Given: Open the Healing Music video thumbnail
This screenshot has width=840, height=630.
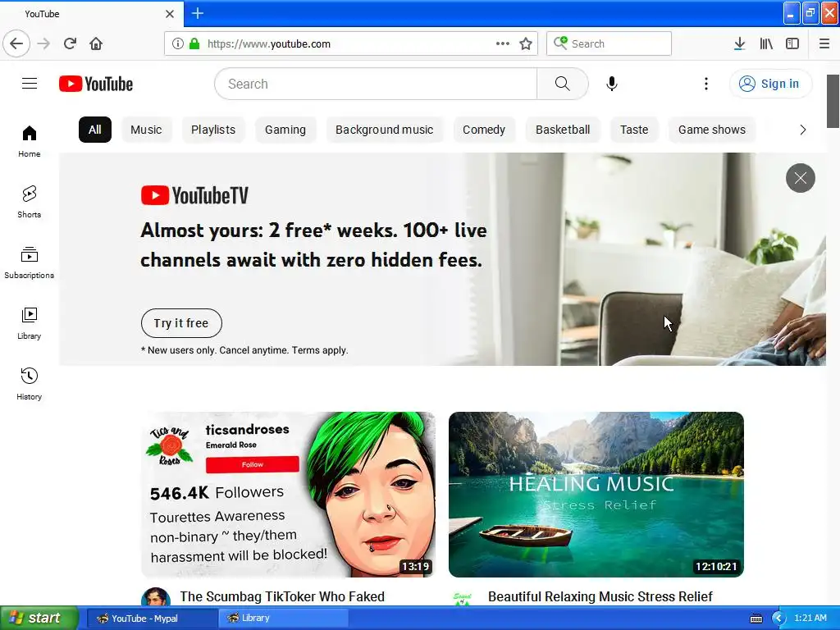Looking at the screenshot, I should tap(596, 495).
